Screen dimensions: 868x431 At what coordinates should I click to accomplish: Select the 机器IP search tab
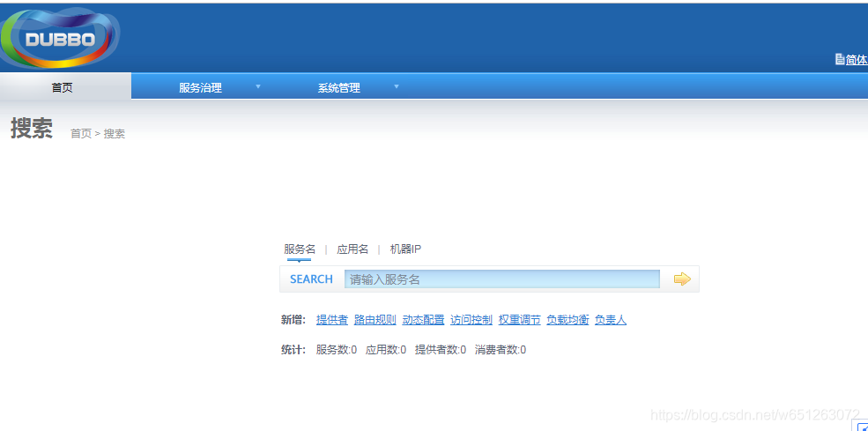[405, 249]
